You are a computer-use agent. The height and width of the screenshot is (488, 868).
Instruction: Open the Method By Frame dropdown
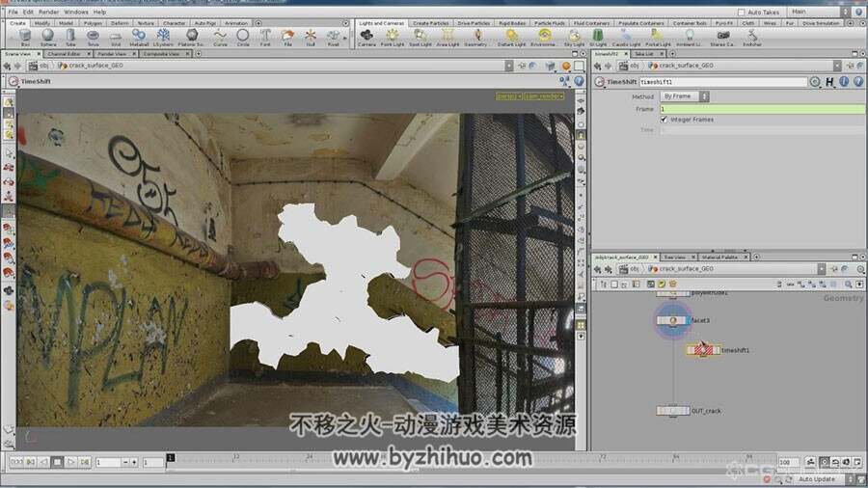684,96
